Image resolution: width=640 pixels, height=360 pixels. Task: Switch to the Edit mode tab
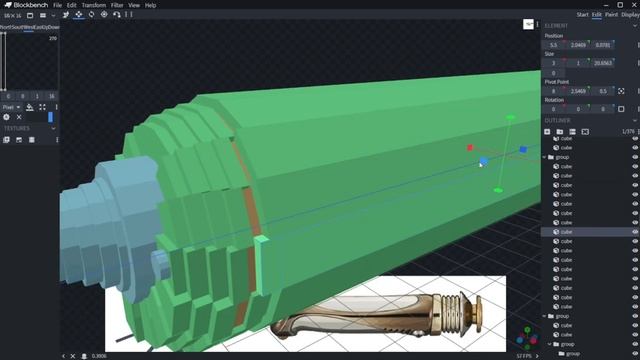596,15
